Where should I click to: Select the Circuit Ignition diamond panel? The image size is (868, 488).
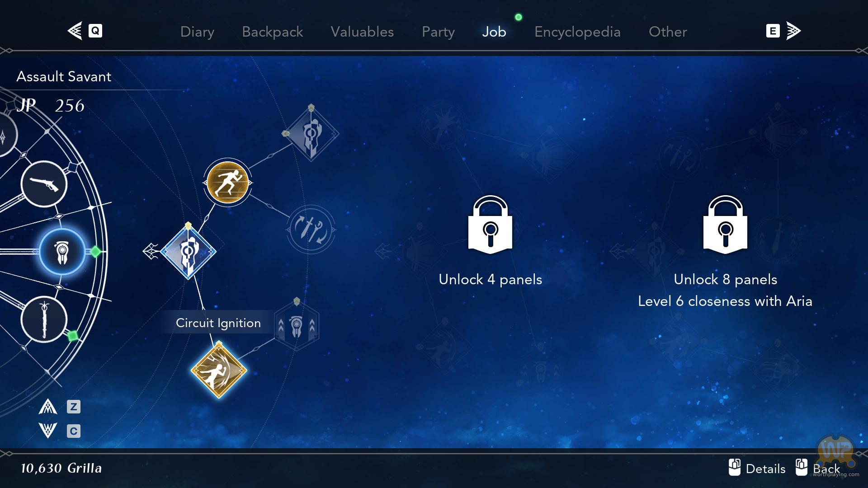(219, 371)
